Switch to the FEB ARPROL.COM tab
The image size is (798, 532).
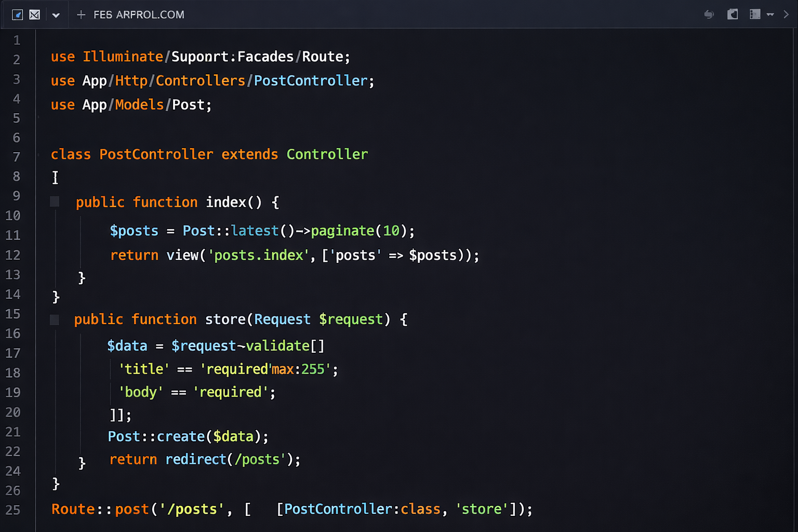tap(139, 15)
